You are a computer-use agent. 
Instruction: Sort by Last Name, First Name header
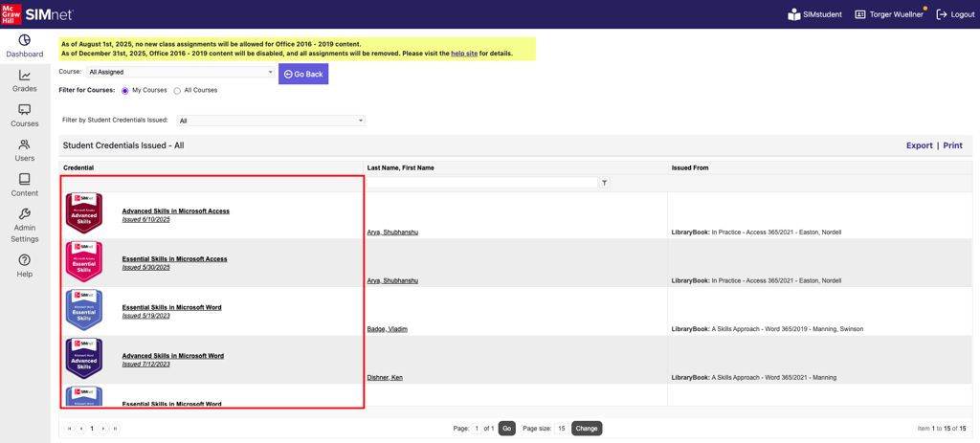point(401,168)
